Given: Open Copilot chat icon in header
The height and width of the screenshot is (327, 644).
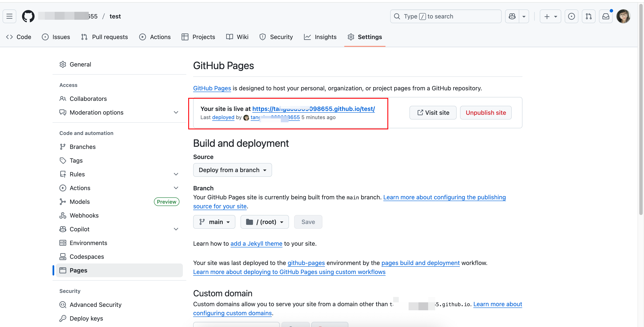Looking at the screenshot, I should coord(512,16).
